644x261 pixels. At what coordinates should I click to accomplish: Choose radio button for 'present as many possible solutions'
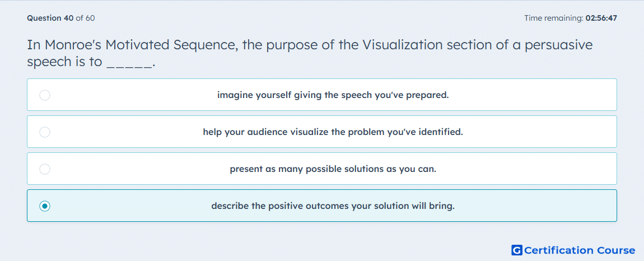45,169
